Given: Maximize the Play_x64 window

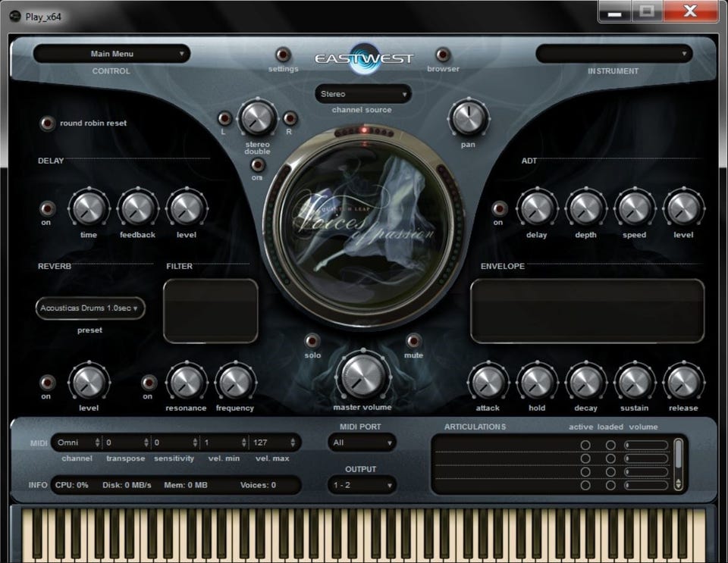Looking at the screenshot, I should 647,10.
